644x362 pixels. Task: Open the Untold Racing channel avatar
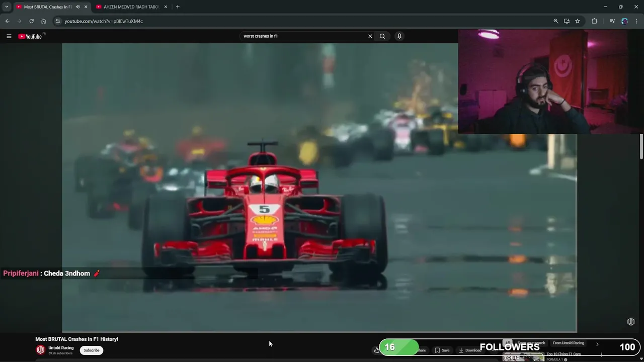(x=41, y=350)
